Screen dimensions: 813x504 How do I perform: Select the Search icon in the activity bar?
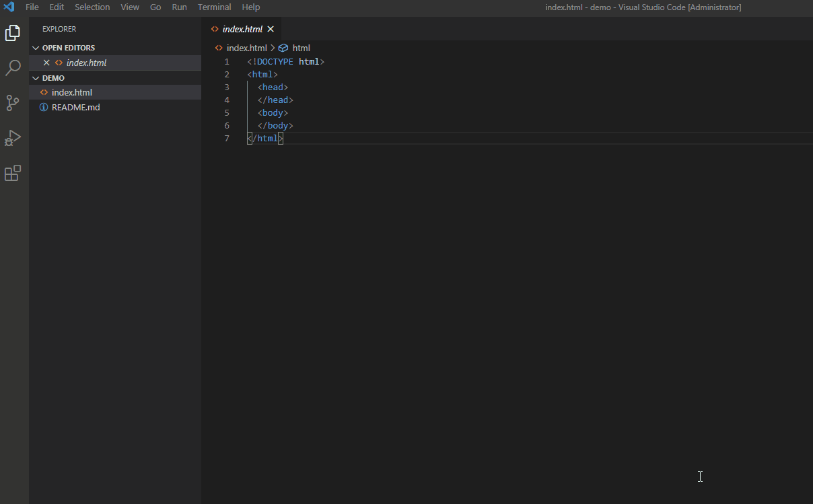[x=13, y=67]
